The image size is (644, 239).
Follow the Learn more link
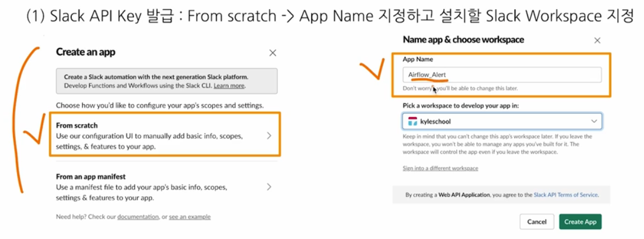click(229, 86)
